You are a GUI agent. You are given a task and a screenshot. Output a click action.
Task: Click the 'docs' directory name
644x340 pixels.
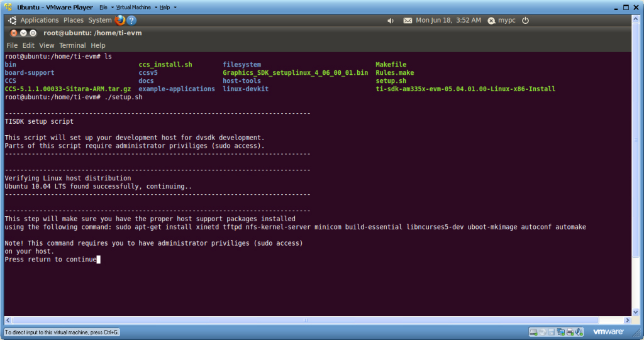pos(146,81)
